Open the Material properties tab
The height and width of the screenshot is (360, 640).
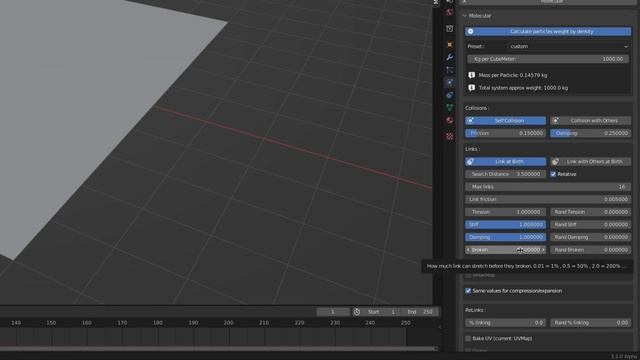pyautogui.click(x=449, y=120)
